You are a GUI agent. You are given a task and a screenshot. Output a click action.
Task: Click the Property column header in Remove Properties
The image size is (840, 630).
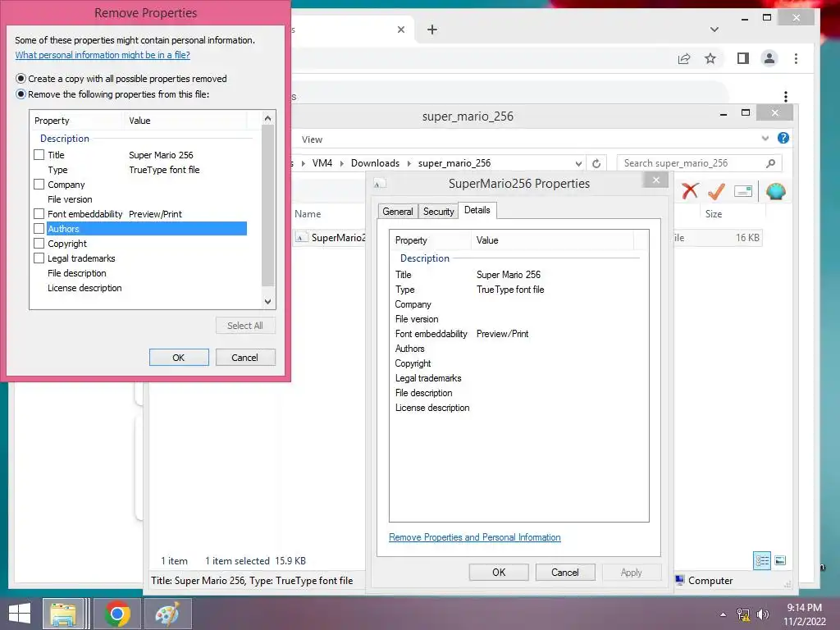point(78,121)
